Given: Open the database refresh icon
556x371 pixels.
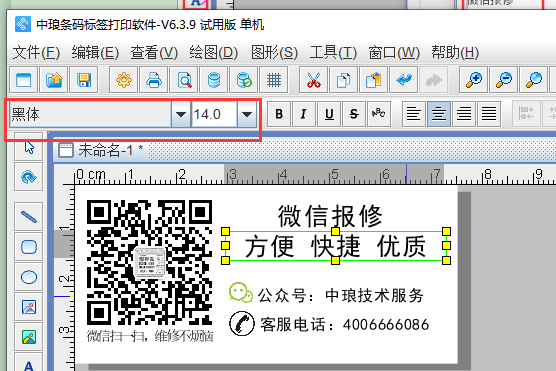Looking at the screenshot, I should (x=244, y=80).
